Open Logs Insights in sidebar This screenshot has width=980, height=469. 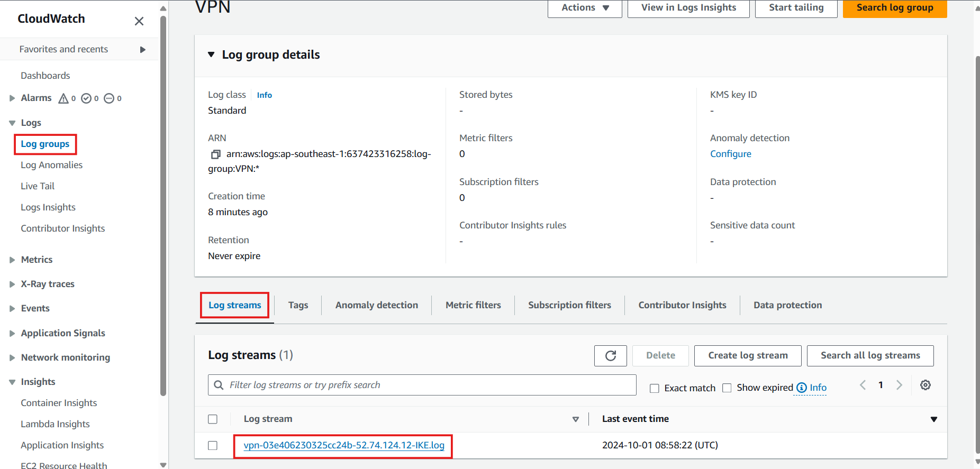pyautogui.click(x=48, y=207)
